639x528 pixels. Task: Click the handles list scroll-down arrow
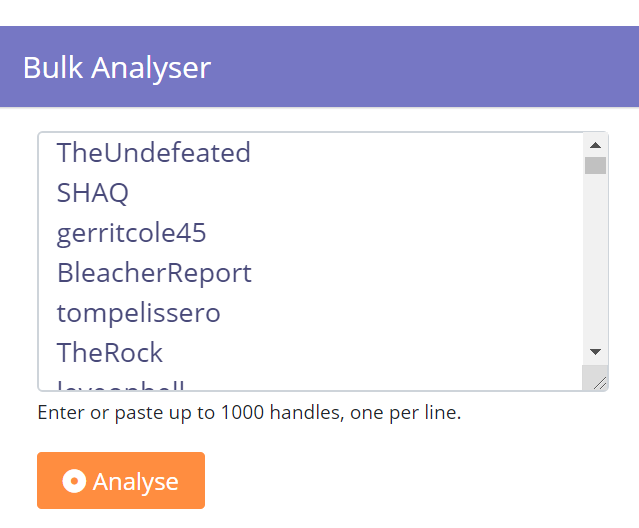[595, 351]
